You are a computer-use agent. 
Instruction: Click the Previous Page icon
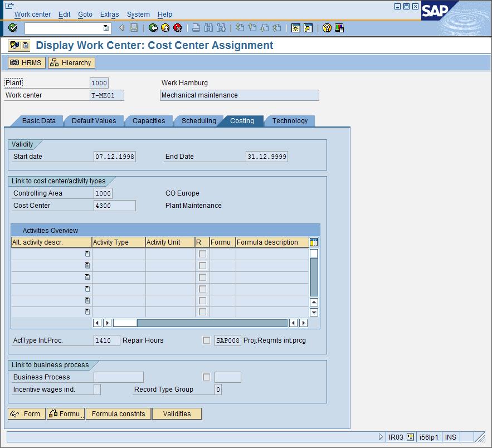pos(252,28)
